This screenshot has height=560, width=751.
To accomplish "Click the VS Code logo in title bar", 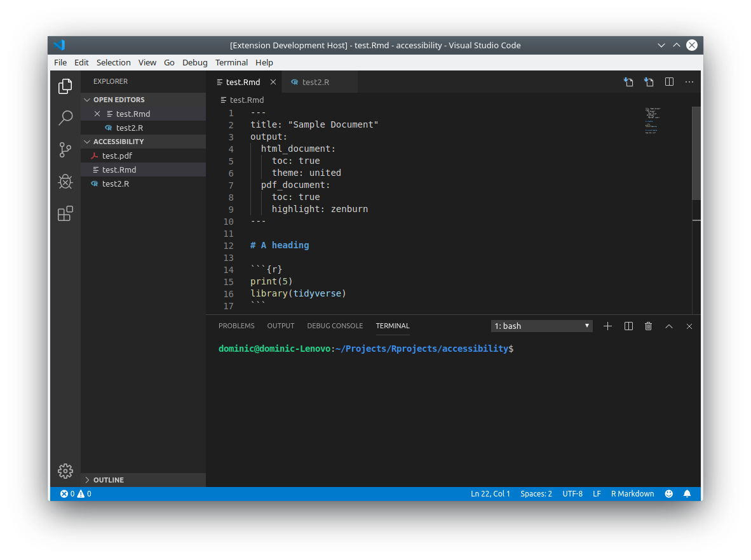I will point(59,45).
